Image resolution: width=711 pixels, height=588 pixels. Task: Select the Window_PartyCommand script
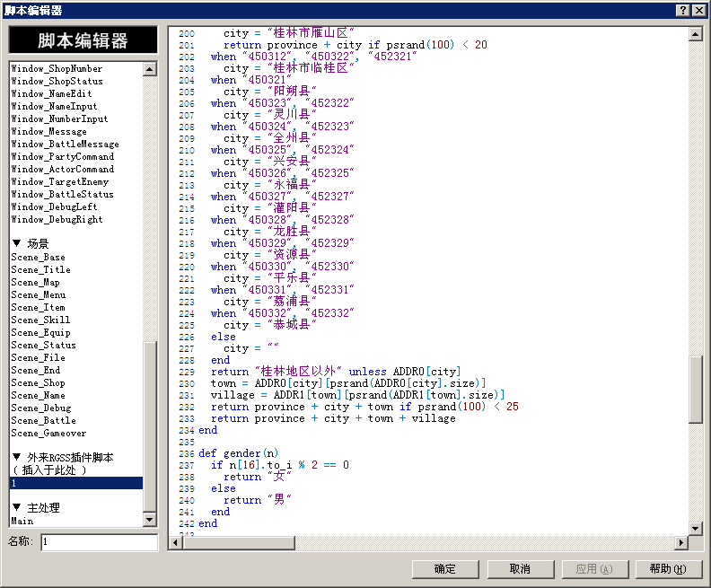(76, 157)
